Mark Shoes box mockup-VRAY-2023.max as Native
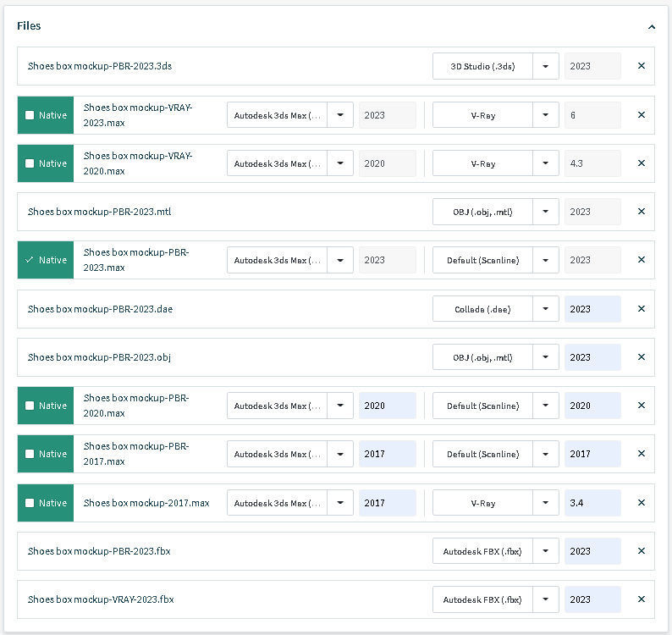Viewport: 672px width, 635px height. coord(30,115)
